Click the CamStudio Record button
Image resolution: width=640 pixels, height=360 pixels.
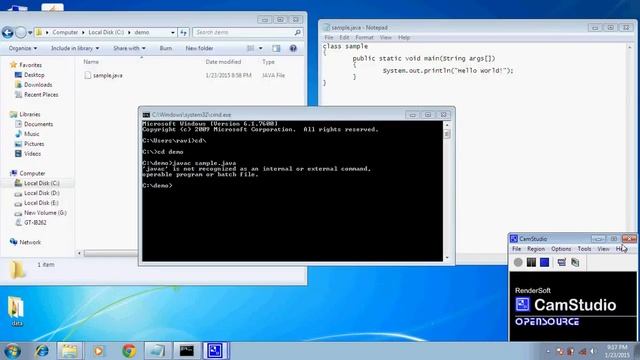click(x=518, y=262)
